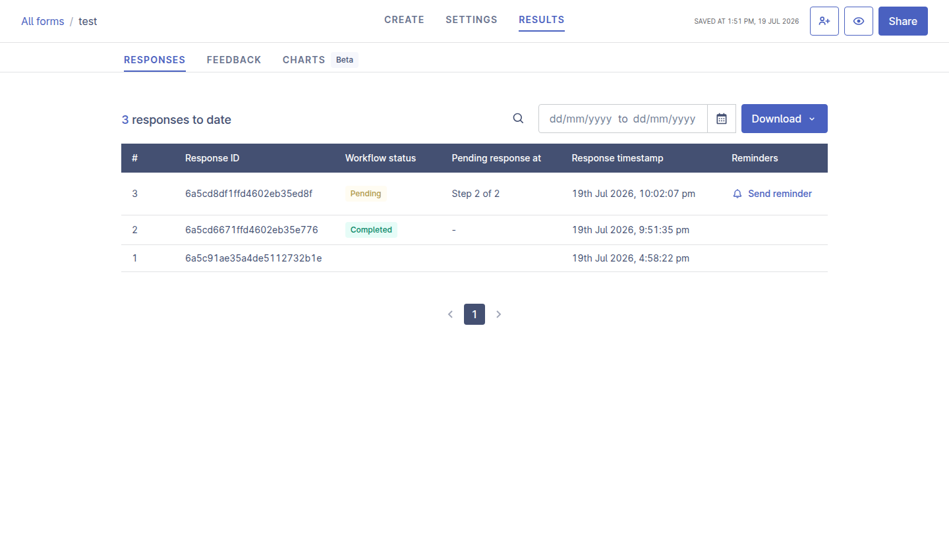Go to next page arrow

(x=499, y=314)
